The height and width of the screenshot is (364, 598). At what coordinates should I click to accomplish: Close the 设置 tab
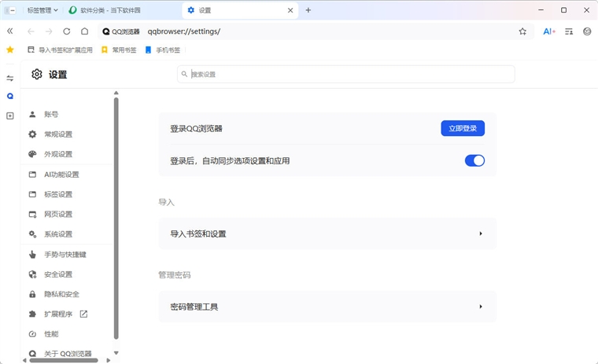pos(290,10)
